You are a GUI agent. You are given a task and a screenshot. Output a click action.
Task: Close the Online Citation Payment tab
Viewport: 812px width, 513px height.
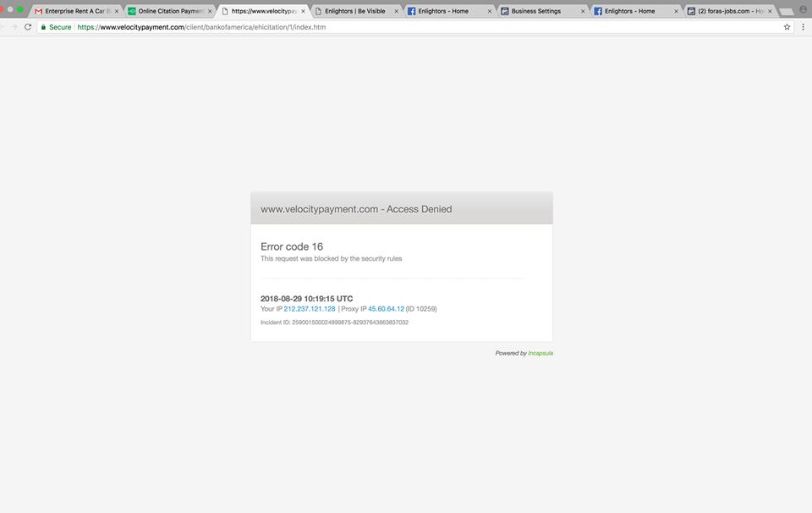coord(210,11)
